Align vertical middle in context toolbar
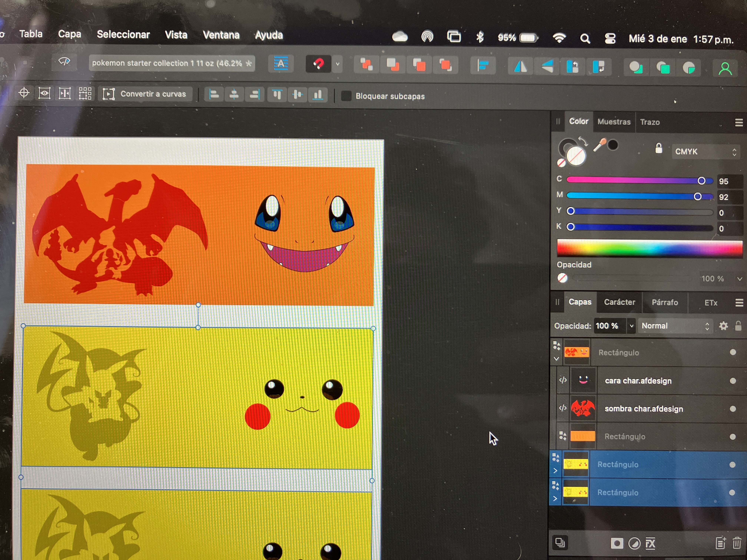Image resolution: width=747 pixels, height=560 pixels. tap(298, 95)
